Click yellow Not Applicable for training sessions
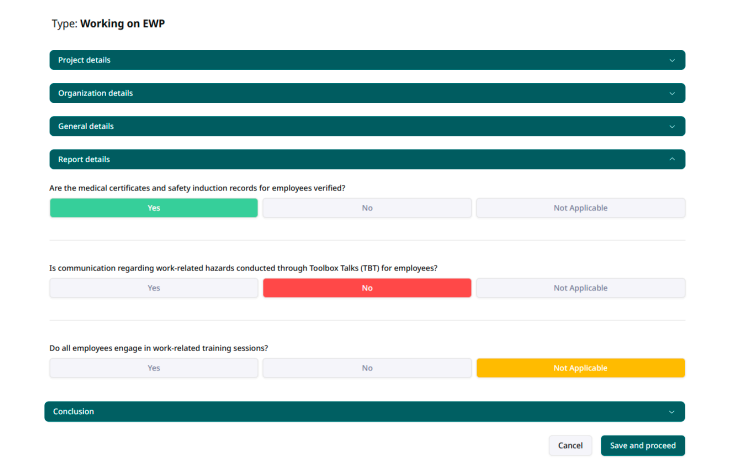 [580, 368]
